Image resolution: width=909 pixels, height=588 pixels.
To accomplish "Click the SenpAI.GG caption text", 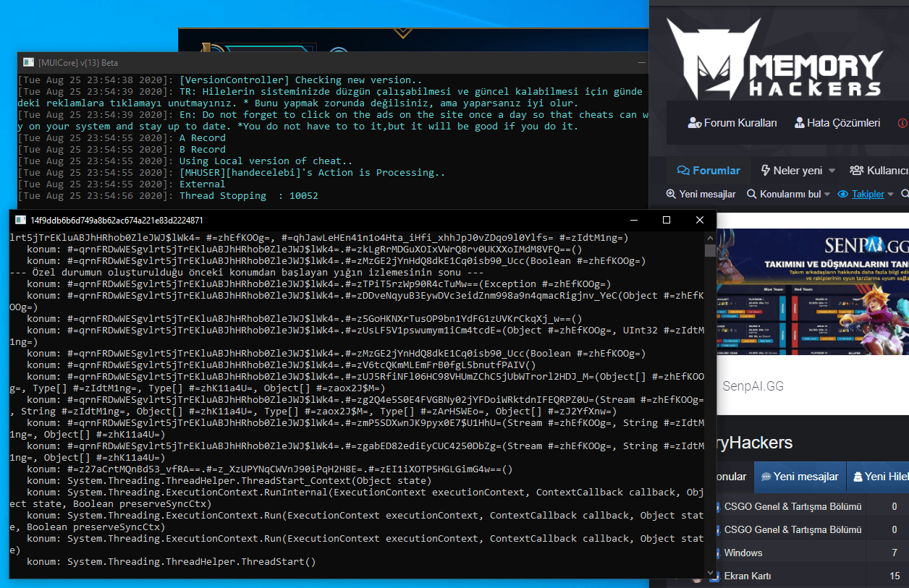I will tap(753, 386).
